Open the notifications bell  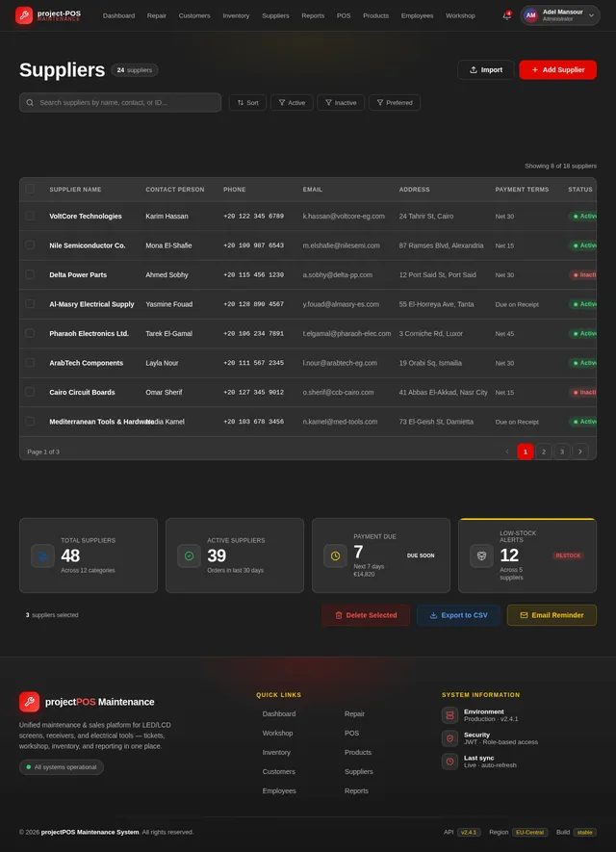point(506,15)
